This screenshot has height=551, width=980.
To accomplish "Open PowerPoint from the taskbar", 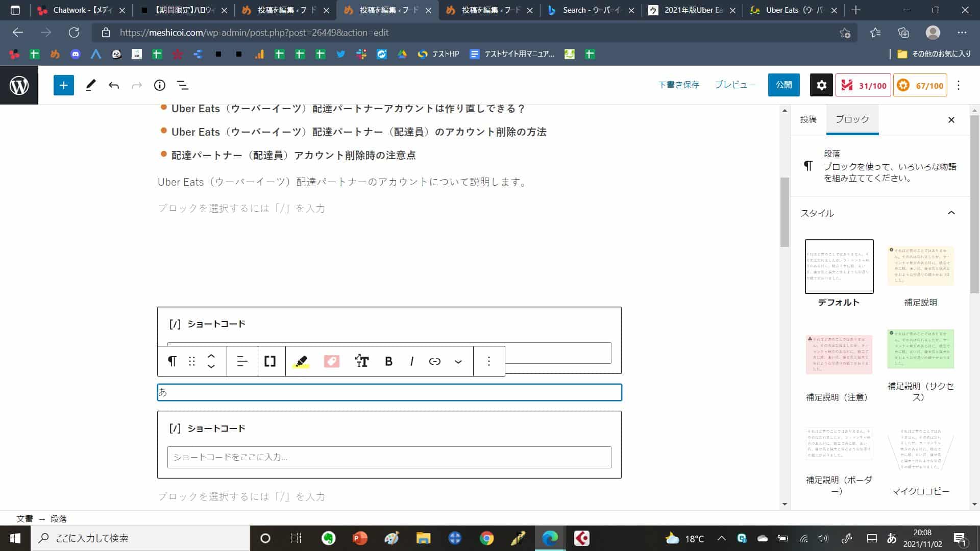I will 360,538.
